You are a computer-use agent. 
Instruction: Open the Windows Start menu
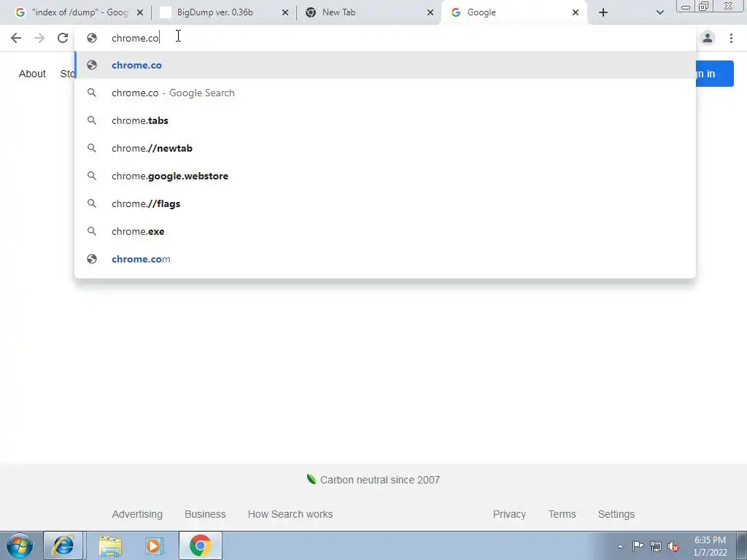[20, 545]
